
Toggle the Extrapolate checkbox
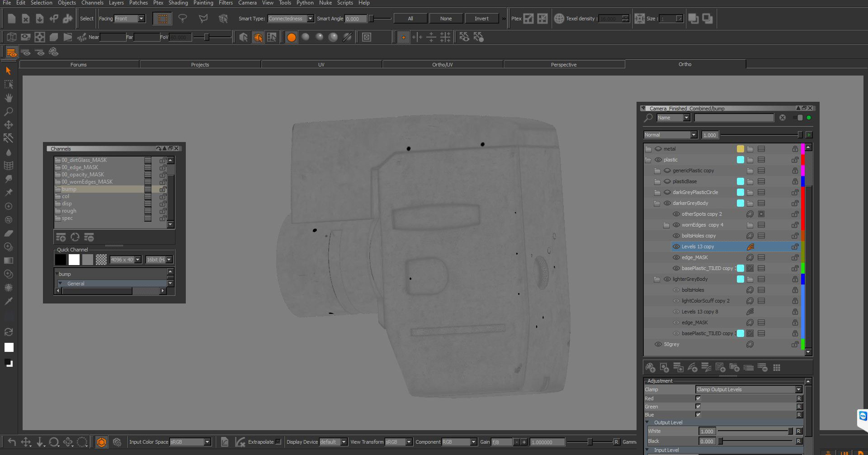pyautogui.click(x=278, y=442)
